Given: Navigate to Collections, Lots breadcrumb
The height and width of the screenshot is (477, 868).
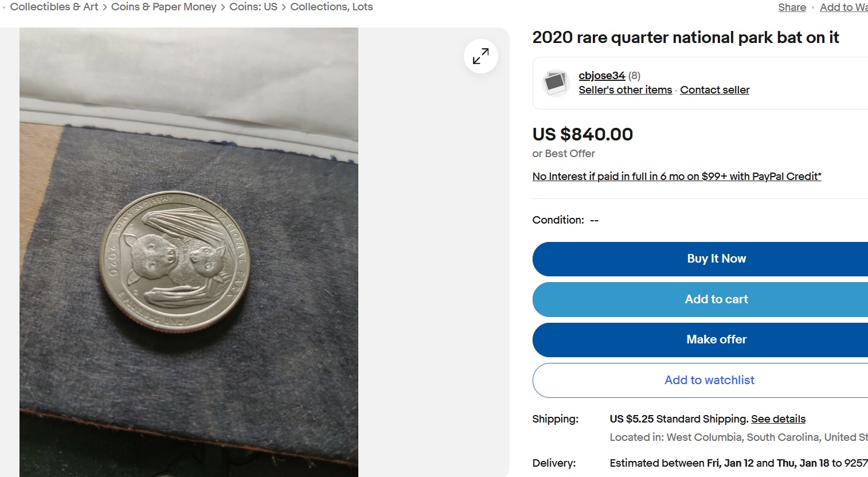Looking at the screenshot, I should [331, 7].
